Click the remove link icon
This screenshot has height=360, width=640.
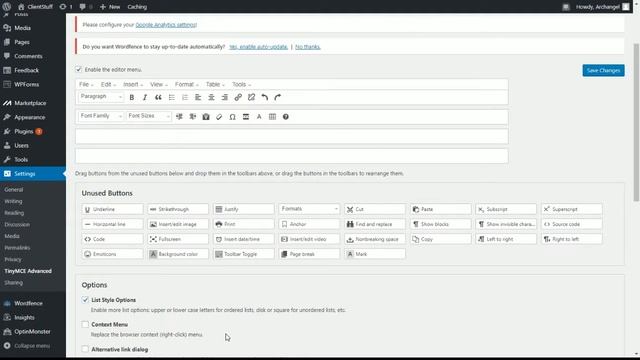[x=251, y=97]
